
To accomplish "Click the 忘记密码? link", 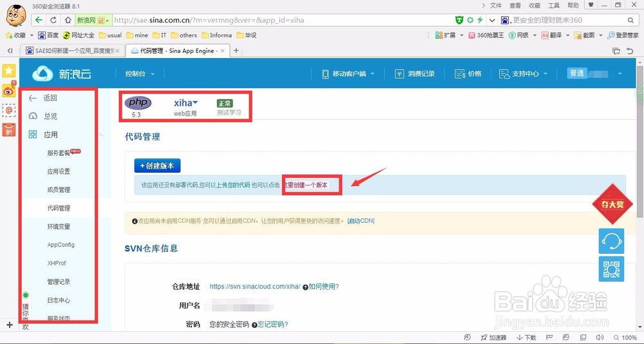I will [272, 324].
